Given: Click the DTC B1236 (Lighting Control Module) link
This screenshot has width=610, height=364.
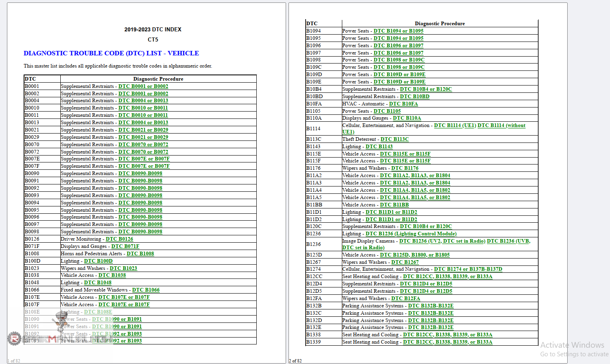Looking at the screenshot, I should pyautogui.click(x=411, y=234).
